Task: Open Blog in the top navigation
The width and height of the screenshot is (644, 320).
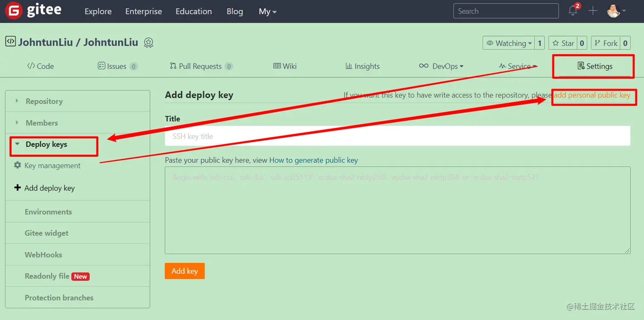Action: [235, 12]
